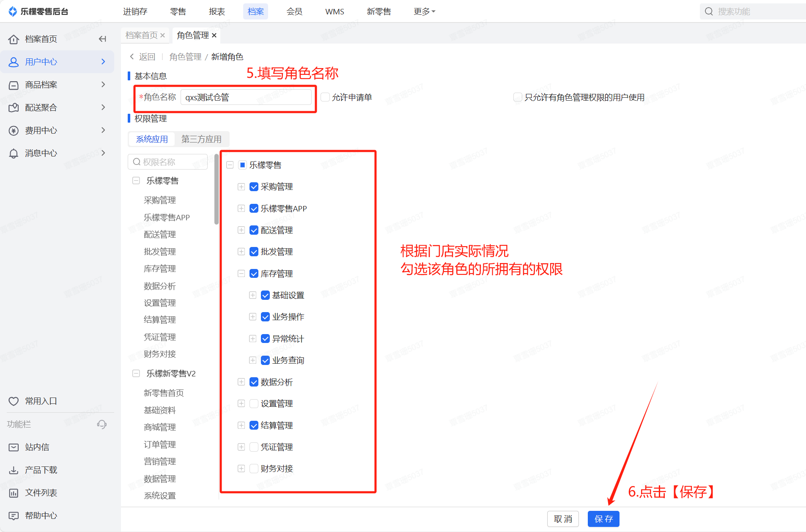Viewport: 806px width, 532px height.
Task: Open the 零售 top menu
Action: 178,11
